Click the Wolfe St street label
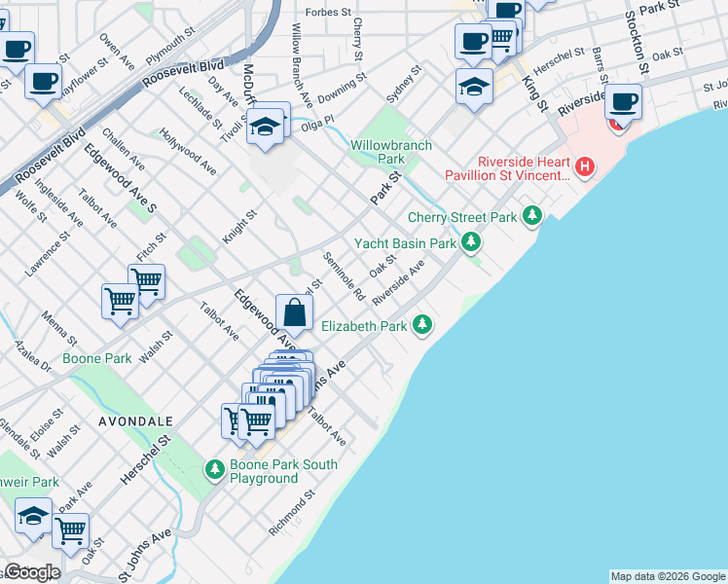The width and height of the screenshot is (728, 584). [31, 206]
